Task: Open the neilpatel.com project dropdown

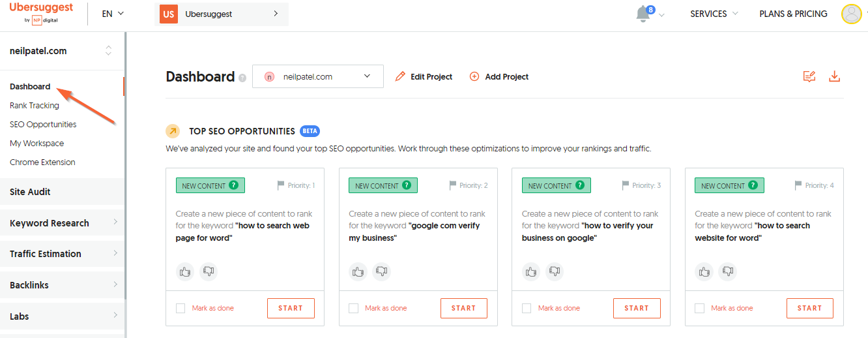Action: click(317, 76)
